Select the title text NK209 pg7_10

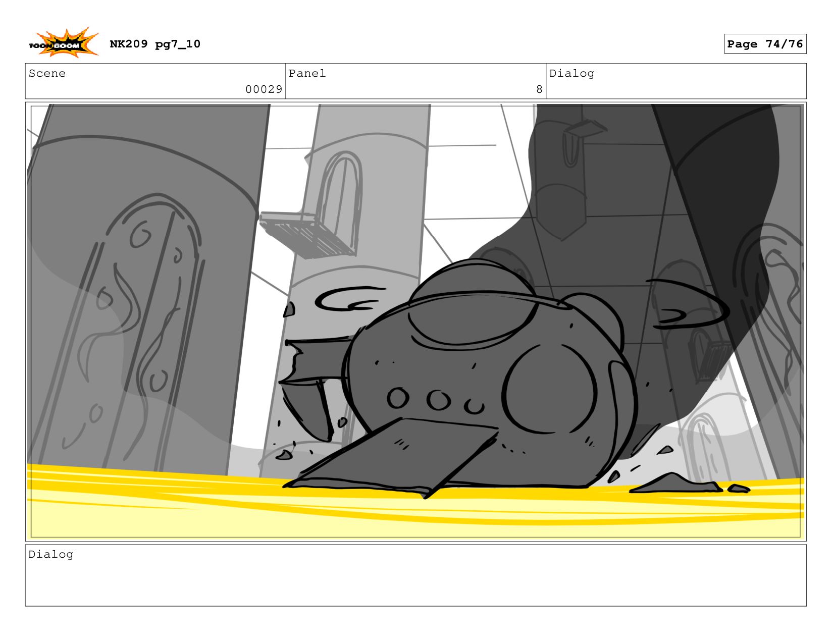pos(155,44)
